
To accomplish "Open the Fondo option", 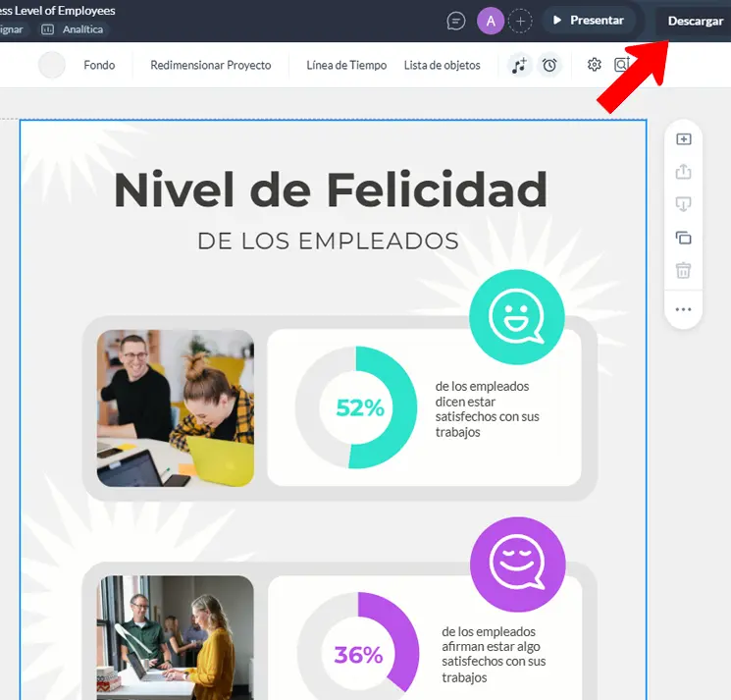I will coord(99,65).
